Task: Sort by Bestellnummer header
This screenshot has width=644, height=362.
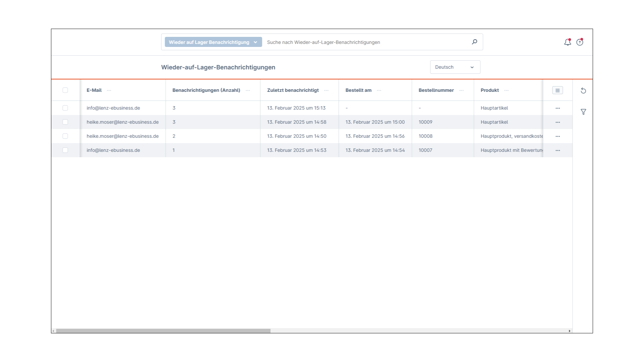Action: pyautogui.click(x=436, y=90)
